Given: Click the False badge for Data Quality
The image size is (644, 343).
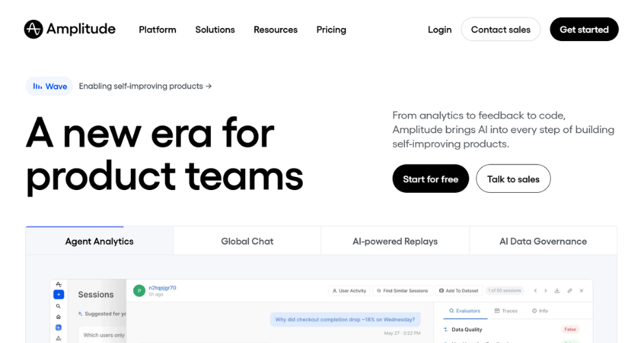Looking at the screenshot, I should [x=570, y=329].
